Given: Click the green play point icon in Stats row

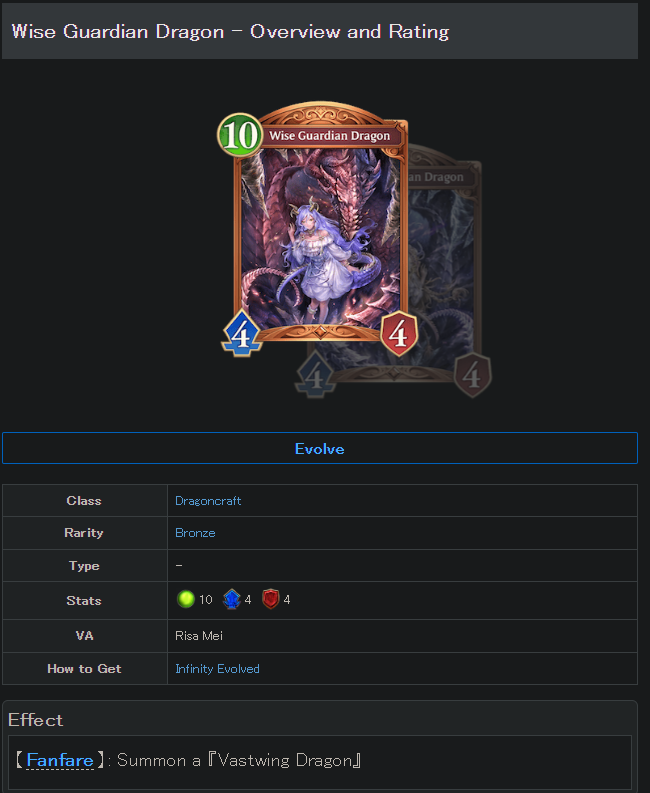Looking at the screenshot, I should (x=186, y=599).
